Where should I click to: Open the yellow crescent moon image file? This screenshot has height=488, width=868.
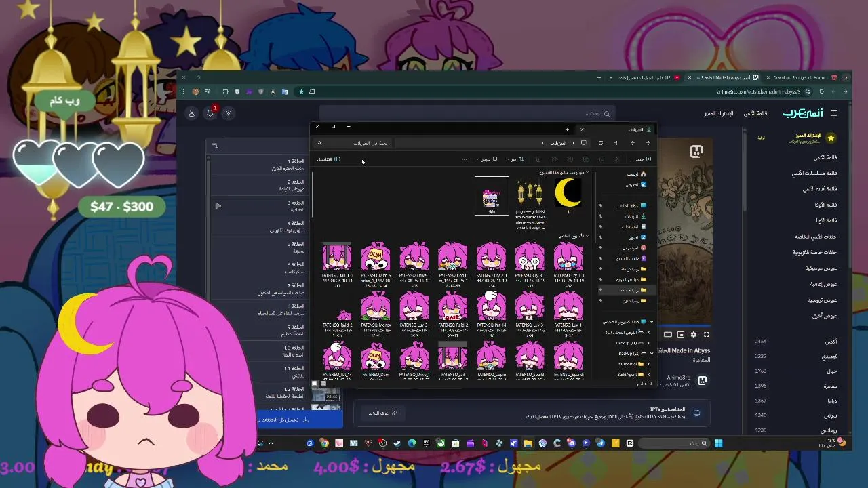point(568,196)
